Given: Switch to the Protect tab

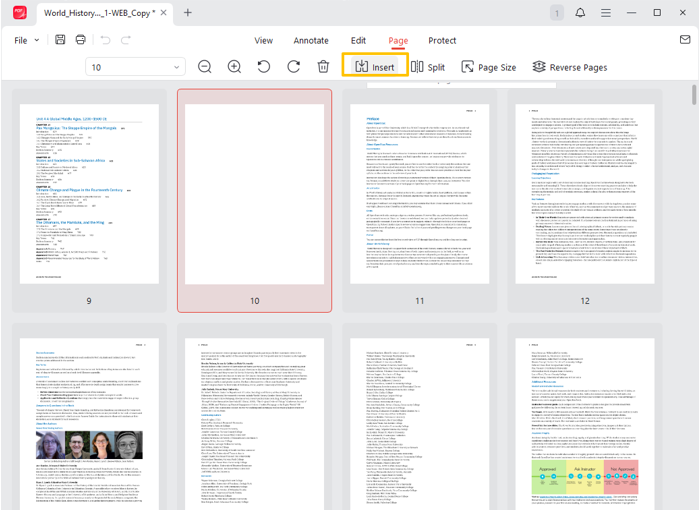Looking at the screenshot, I should click(x=442, y=40).
